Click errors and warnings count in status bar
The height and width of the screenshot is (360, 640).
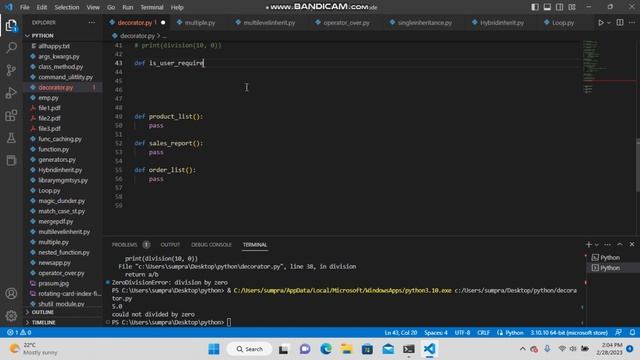tap(19, 332)
